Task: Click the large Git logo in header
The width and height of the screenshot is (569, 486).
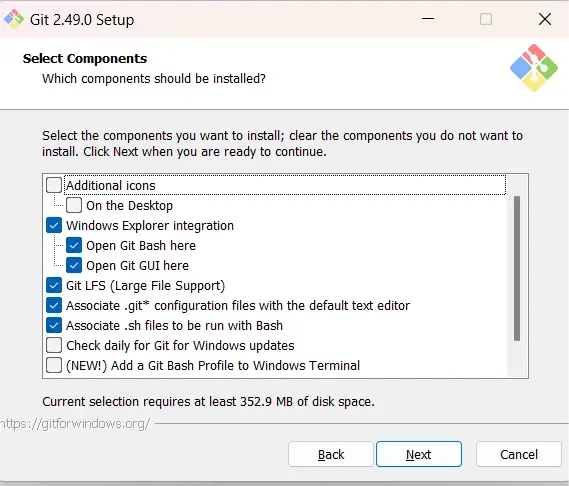Action: coord(533,68)
